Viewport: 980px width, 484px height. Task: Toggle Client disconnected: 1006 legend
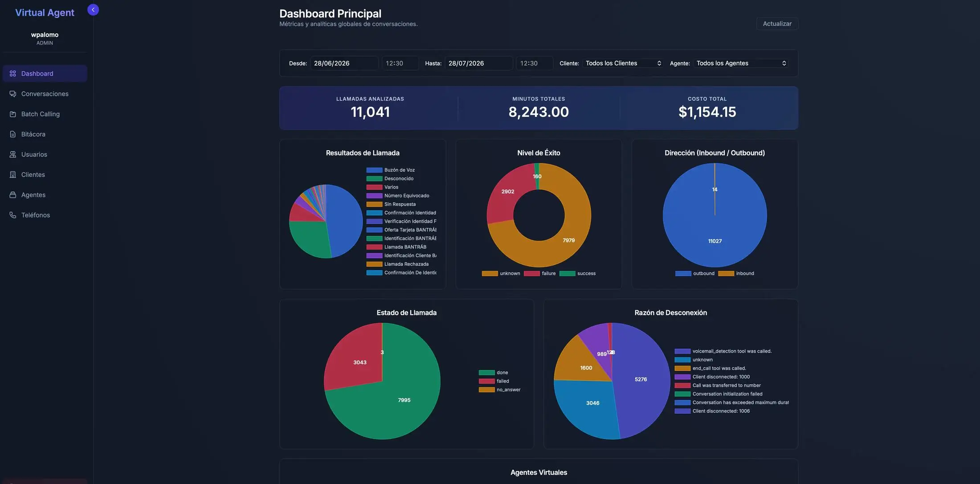712,411
